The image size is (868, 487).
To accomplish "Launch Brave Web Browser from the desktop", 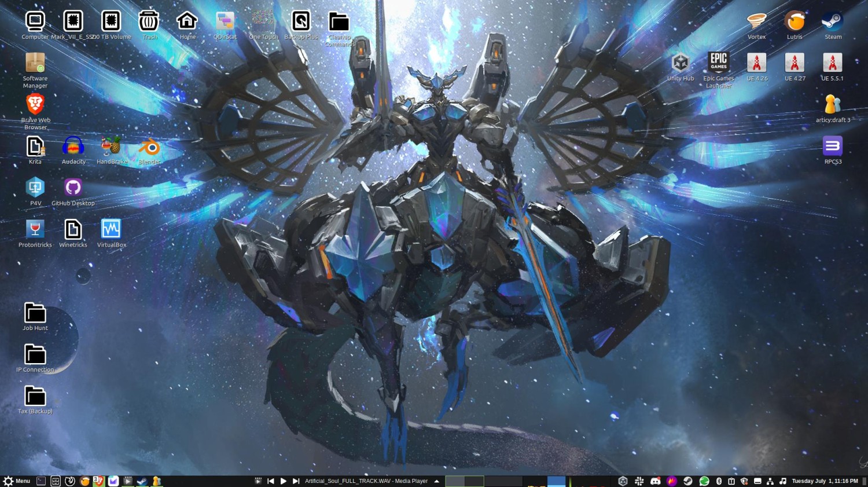I will coord(35,112).
